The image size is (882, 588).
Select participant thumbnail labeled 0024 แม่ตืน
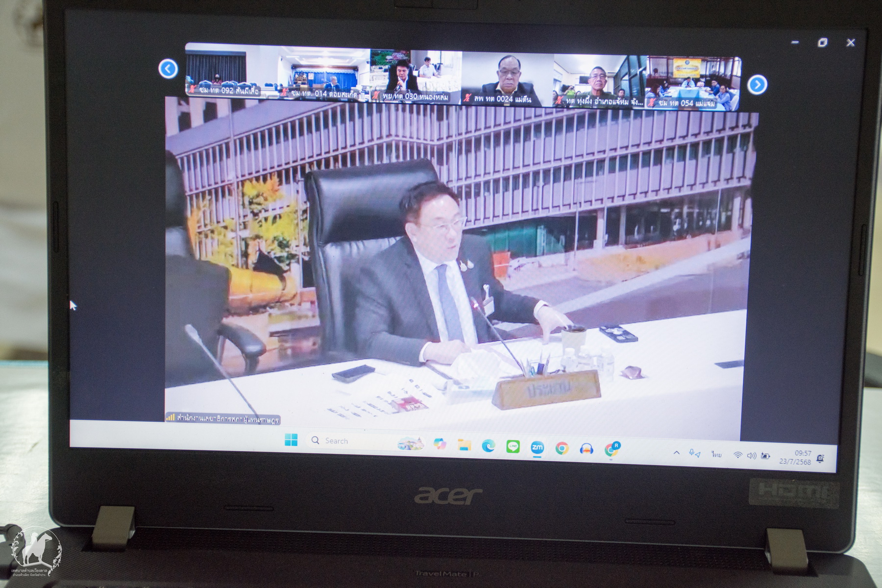pyautogui.click(x=508, y=78)
